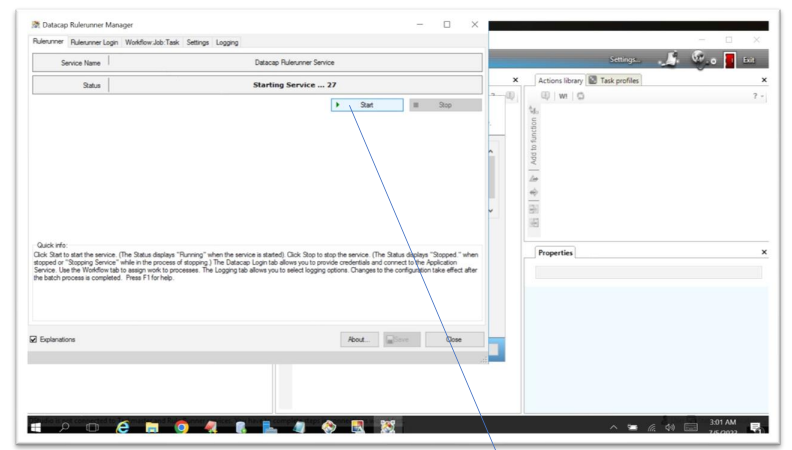
Task: Click the scroll up arrow in Studio middle panel
Action: pyautogui.click(x=490, y=152)
